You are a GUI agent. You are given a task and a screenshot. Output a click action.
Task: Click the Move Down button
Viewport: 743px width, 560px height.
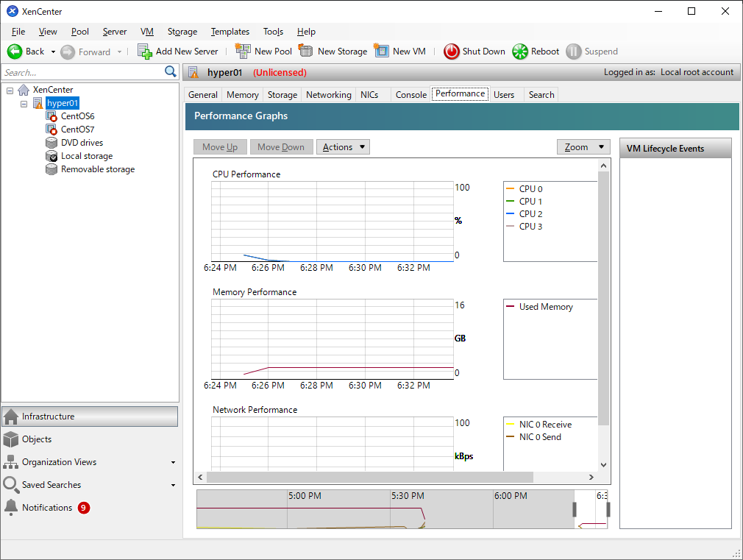tap(281, 147)
